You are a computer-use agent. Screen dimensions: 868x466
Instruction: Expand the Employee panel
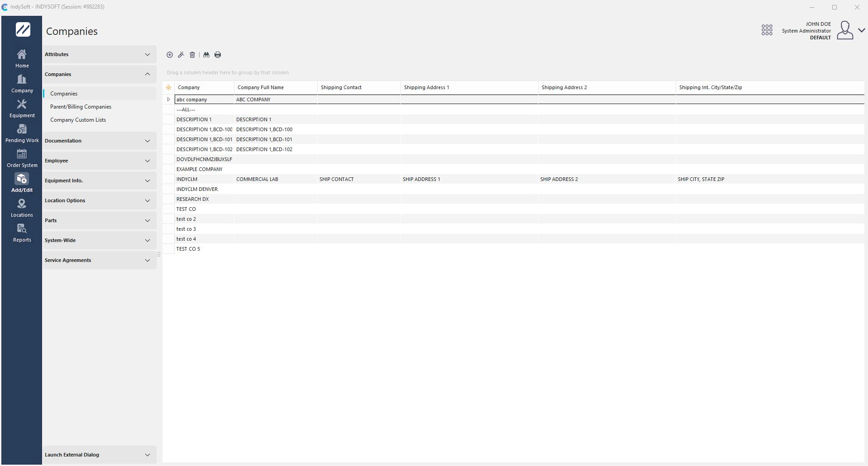[x=100, y=161]
